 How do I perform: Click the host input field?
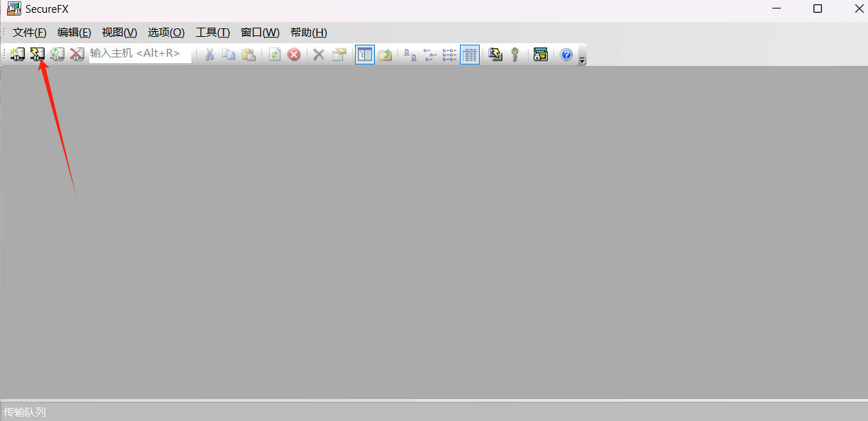coord(142,53)
